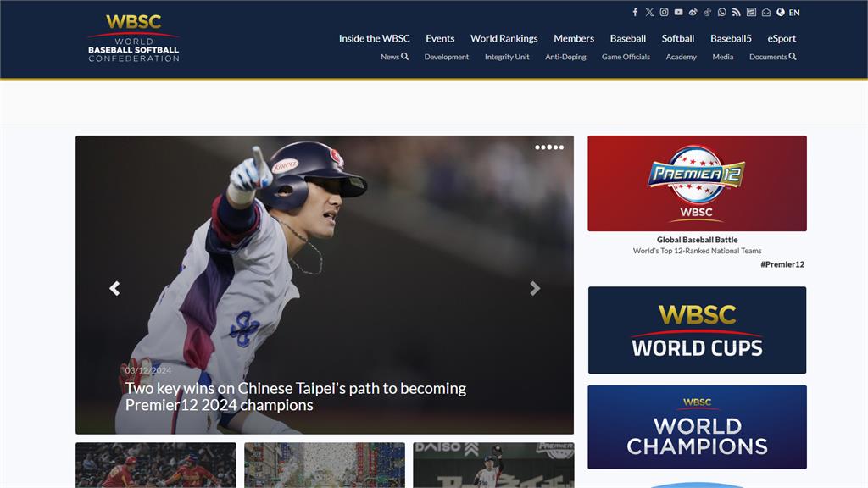Screen dimensions: 868x488
Task: Open the Anti-Doping link
Action: [565, 57]
